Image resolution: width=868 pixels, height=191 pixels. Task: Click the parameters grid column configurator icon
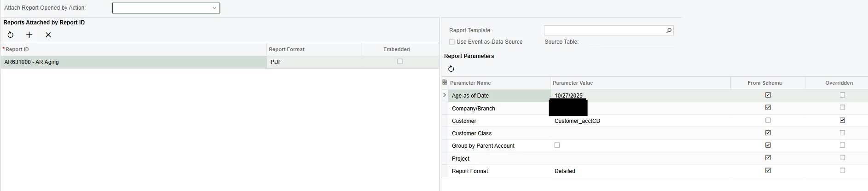(445, 82)
